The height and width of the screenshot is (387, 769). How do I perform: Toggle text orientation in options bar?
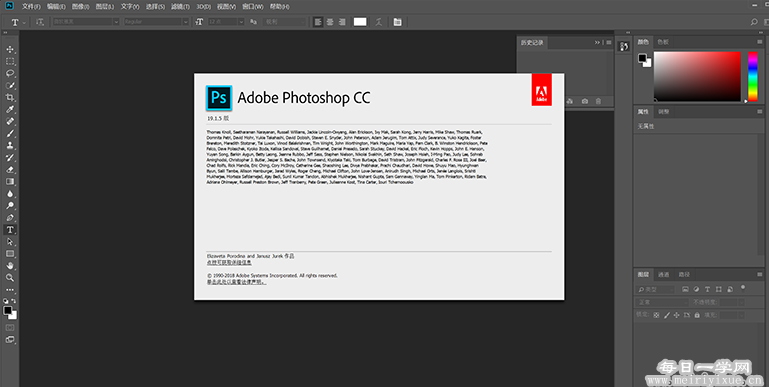[40, 22]
